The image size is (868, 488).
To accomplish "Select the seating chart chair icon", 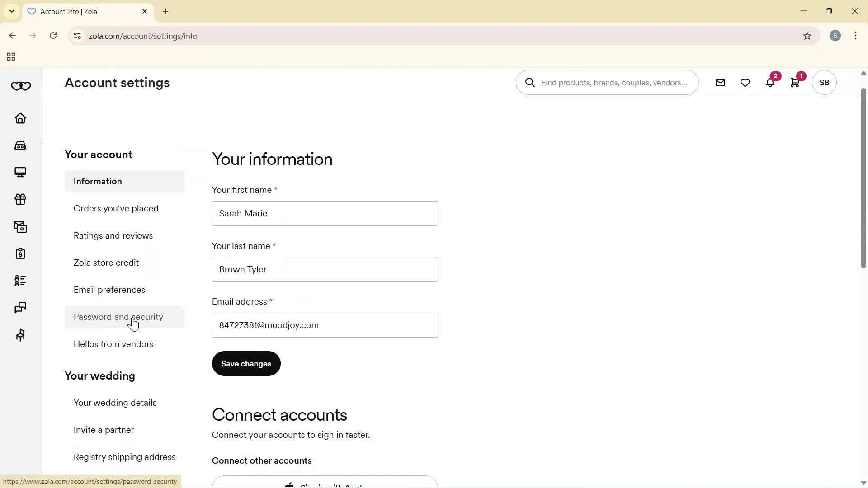I will click(x=20, y=335).
